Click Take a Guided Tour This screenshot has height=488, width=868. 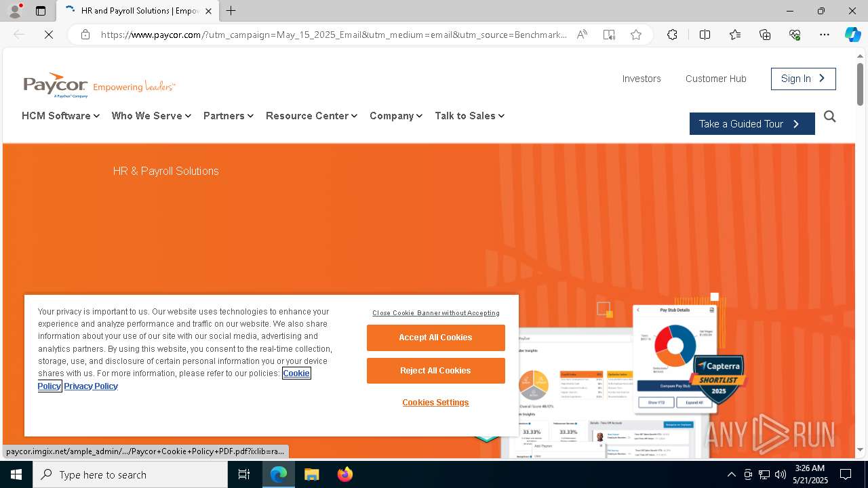point(752,124)
